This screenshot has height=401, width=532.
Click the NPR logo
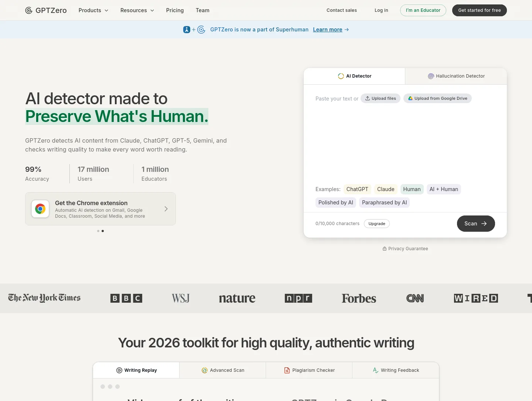click(x=299, y=298)
